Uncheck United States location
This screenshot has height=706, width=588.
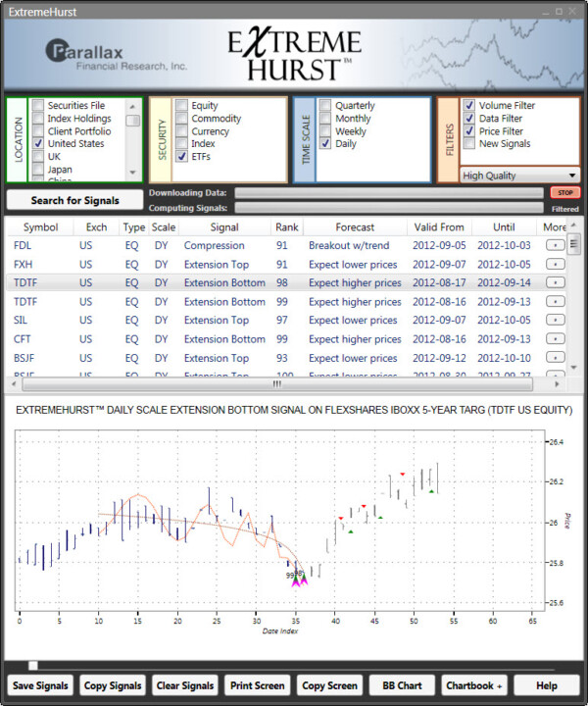coord(38,143)
